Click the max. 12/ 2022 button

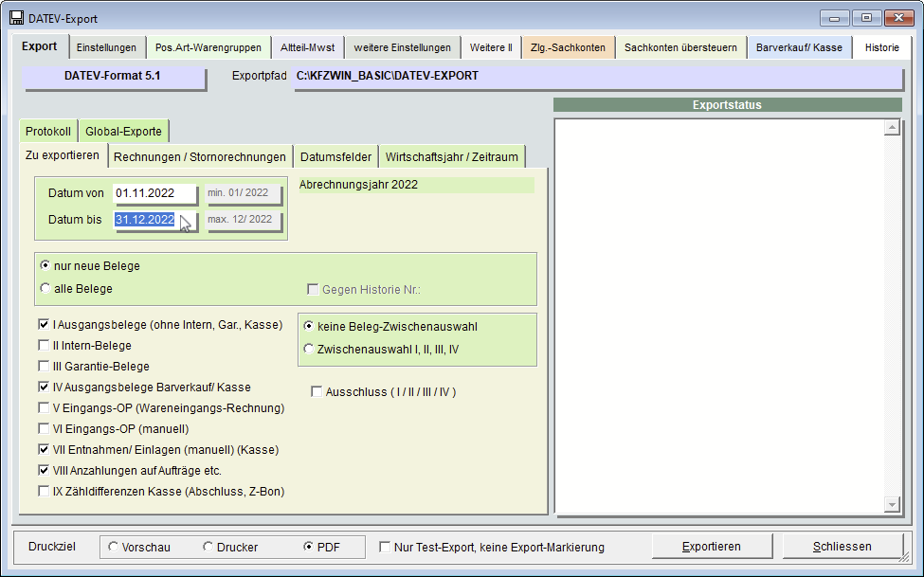point(244,220)
